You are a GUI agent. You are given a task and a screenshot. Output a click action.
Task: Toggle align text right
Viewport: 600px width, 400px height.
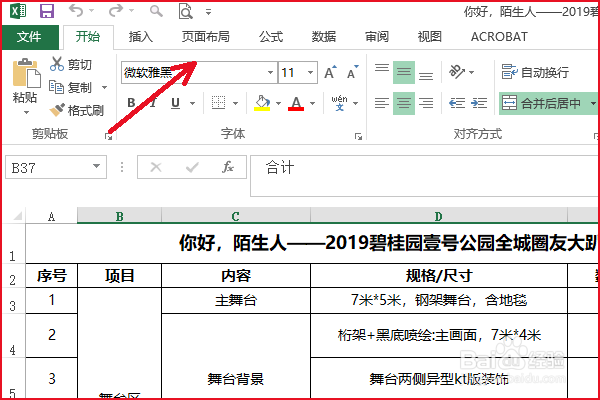(x=426, y=103)
